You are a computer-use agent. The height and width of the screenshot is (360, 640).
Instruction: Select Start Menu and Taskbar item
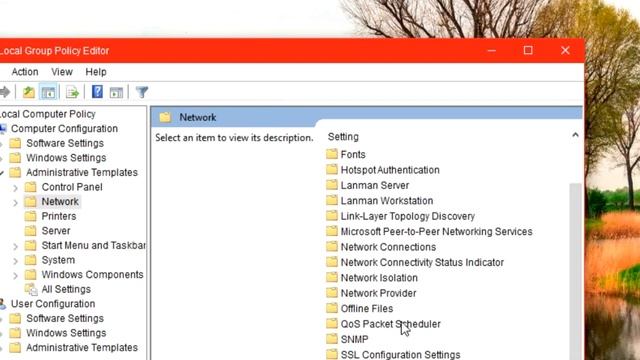pos(93,245)
